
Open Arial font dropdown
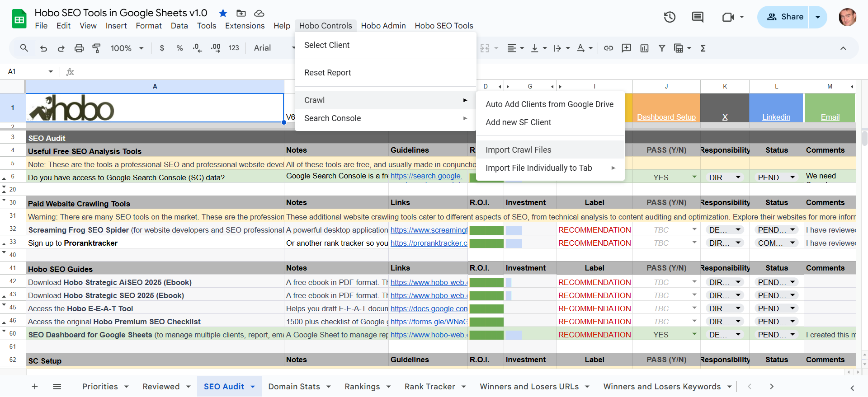pyautogui.click(x=274, y=48)
